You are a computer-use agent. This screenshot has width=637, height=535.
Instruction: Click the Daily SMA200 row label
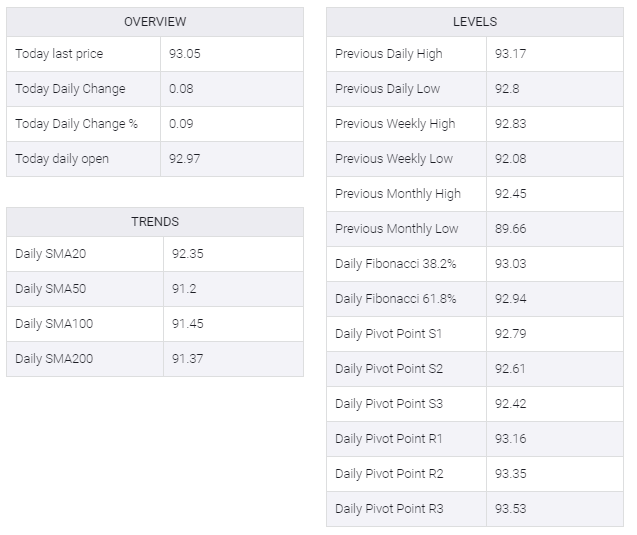(x=54, y=359)
